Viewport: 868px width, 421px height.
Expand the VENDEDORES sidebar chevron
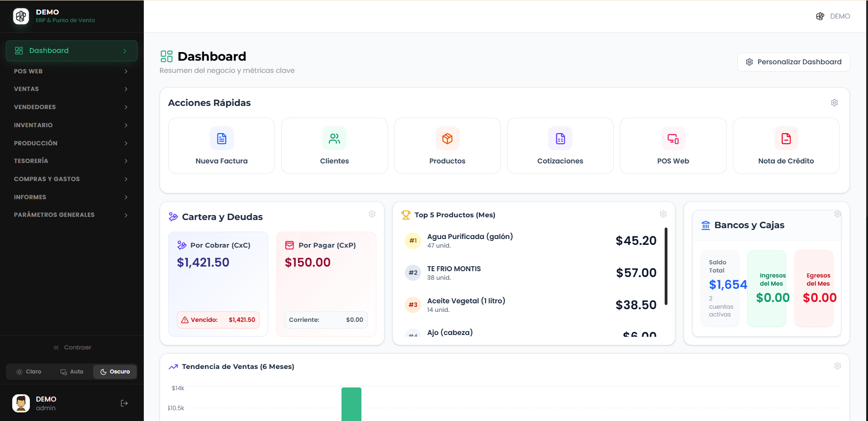click(126, 107)
